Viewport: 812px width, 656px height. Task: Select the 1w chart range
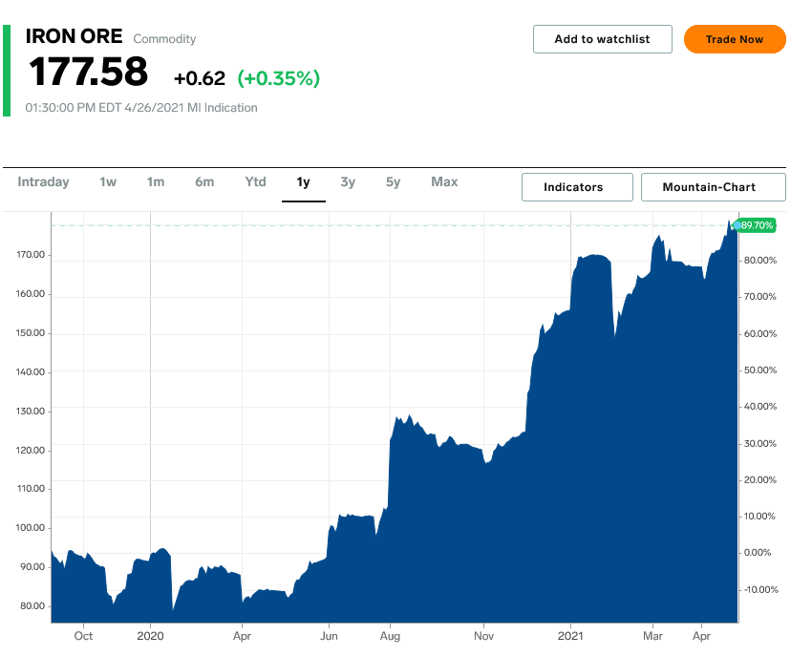coord(108,181)
